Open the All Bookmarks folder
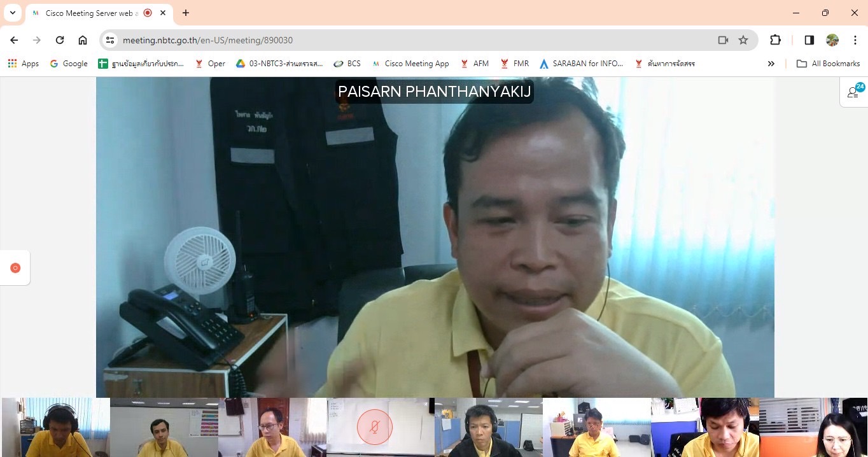868x457 pixels. point(828,64)
